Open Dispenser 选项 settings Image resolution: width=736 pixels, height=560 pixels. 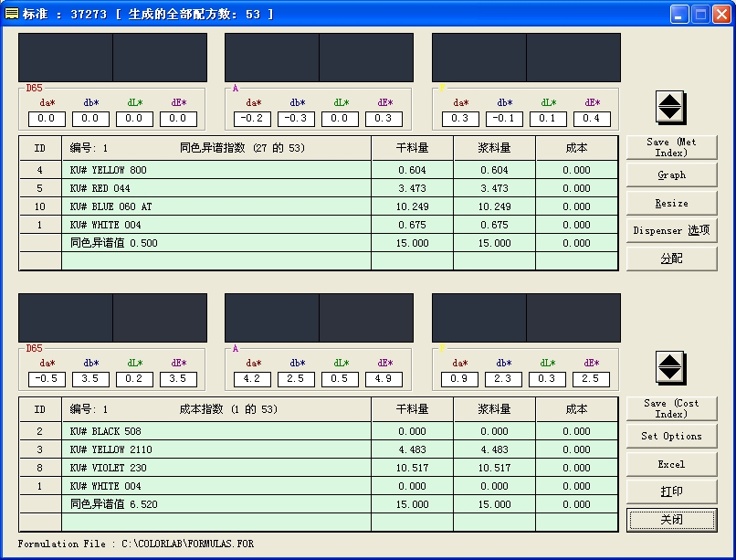click(671, 230)
